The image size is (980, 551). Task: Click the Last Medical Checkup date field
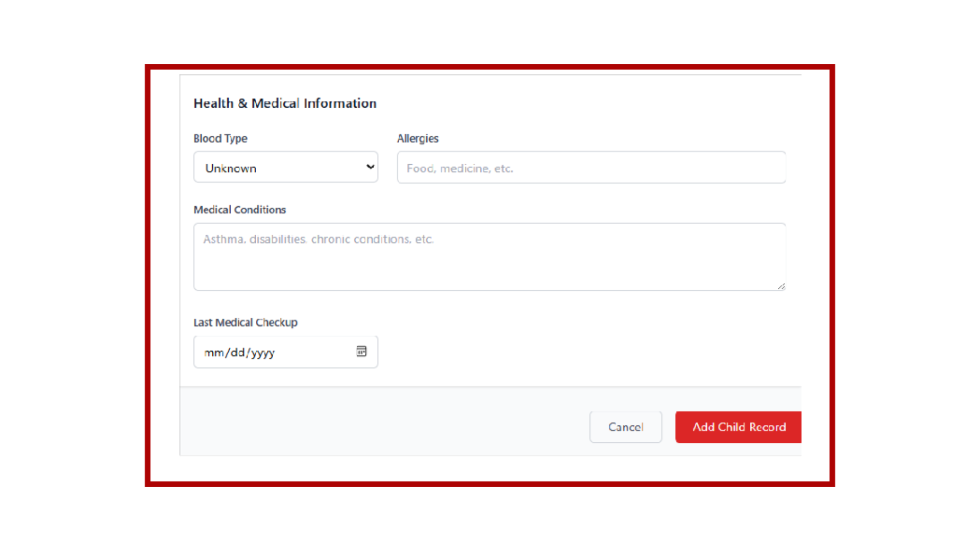[276, 352]
